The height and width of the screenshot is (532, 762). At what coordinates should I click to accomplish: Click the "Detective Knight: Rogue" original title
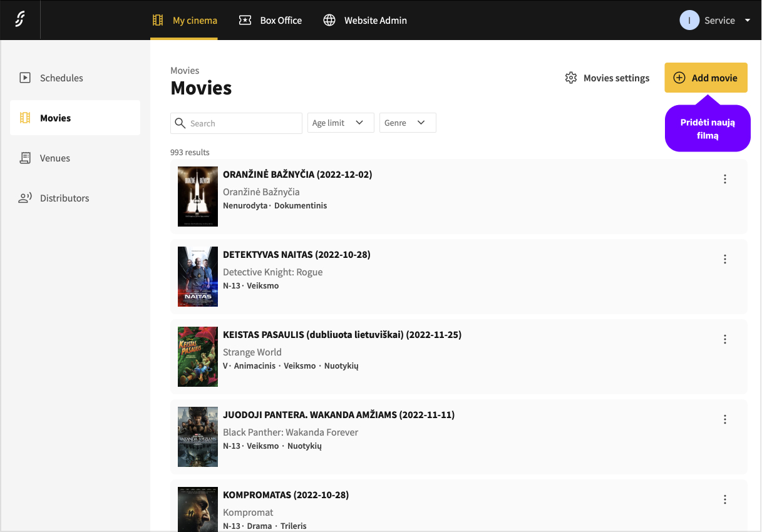click(x=273, y=272)
